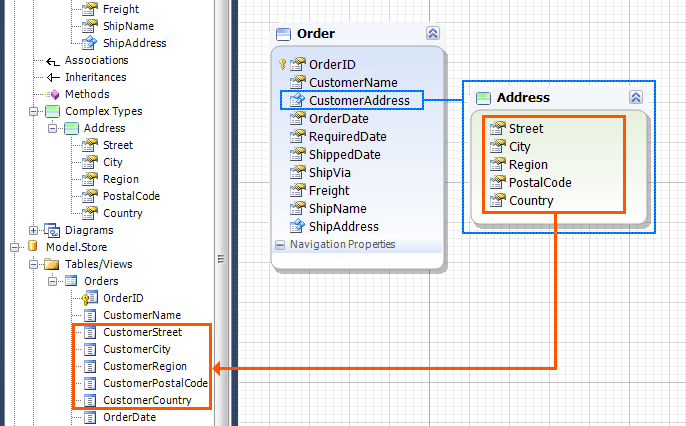Collapse the Address node in tree
The width and height of the screenshot is (686, 426).
52,129
